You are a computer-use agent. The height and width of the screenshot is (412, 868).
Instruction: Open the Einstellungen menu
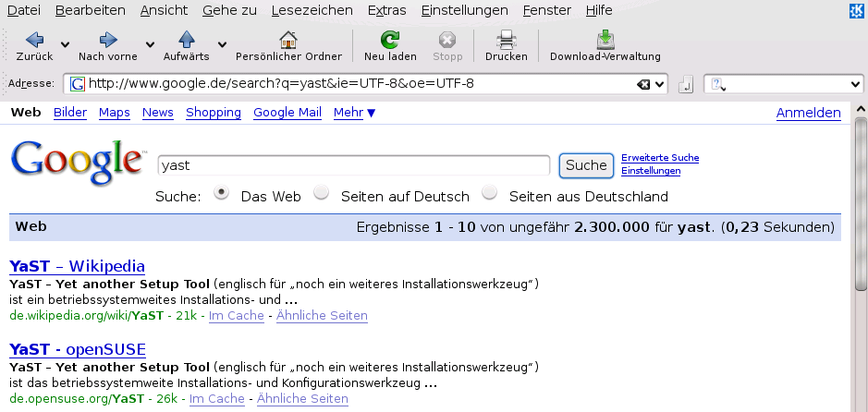tap(464, 10)
